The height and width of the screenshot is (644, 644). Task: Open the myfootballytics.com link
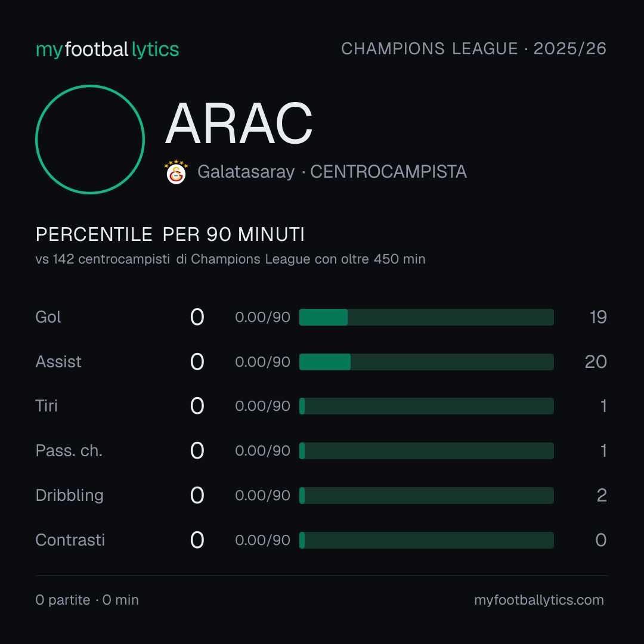[539, 600]
